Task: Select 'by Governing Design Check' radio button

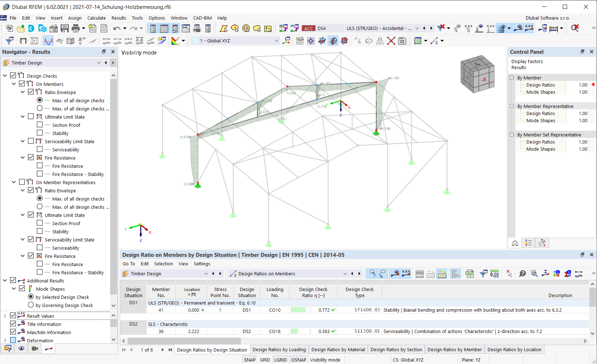Action: [x=31, y=305]
